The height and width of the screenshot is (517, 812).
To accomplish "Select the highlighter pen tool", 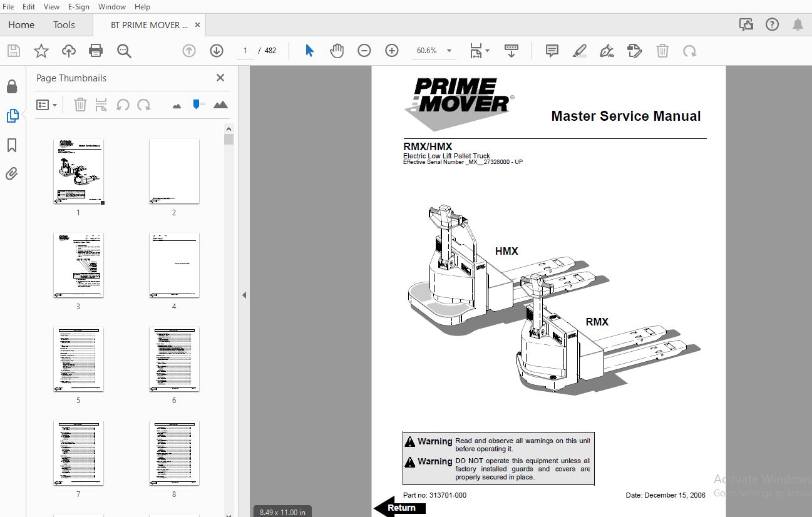I will pos(580,51).
